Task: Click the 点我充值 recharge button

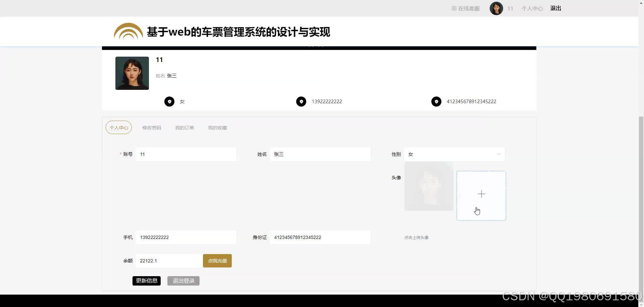Action: pyautogui.click(x=217, y=260)
